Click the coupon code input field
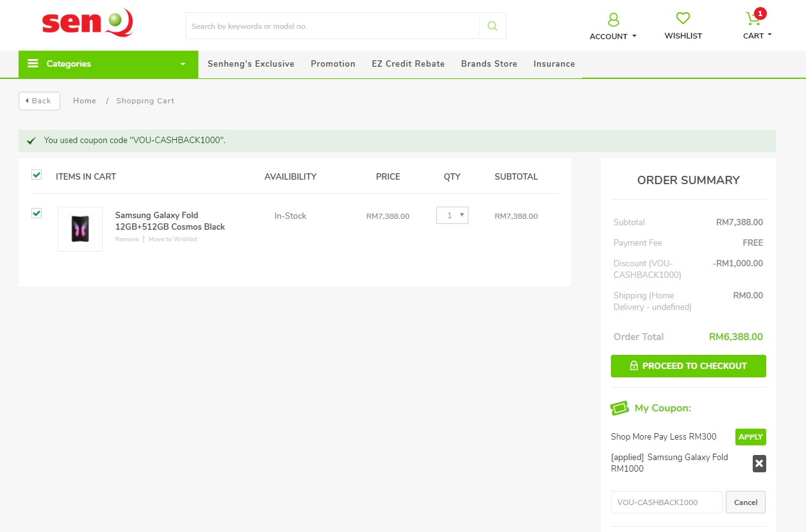 click(666, 502)
